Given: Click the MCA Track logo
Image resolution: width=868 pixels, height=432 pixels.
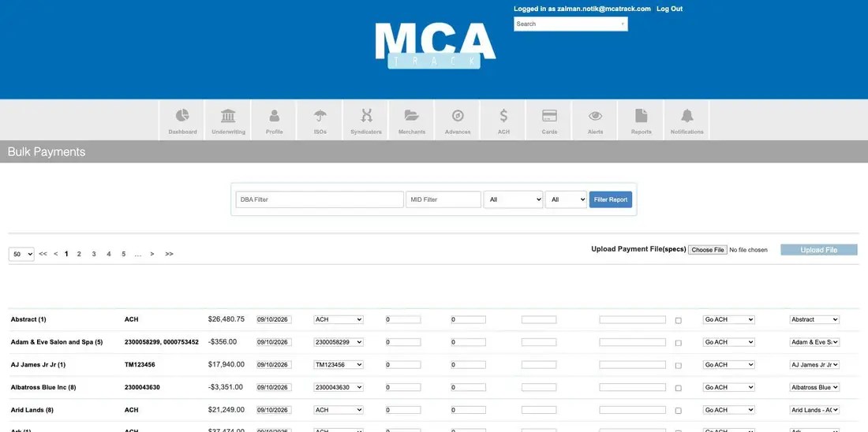Looking at the screenshot, I should (x=435, y=46).
